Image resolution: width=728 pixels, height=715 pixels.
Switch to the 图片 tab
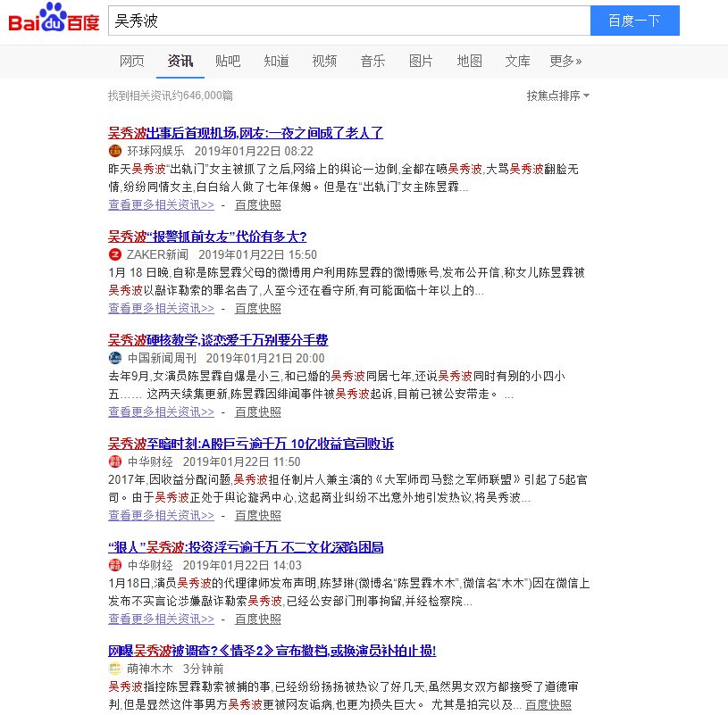click(421, 61)
